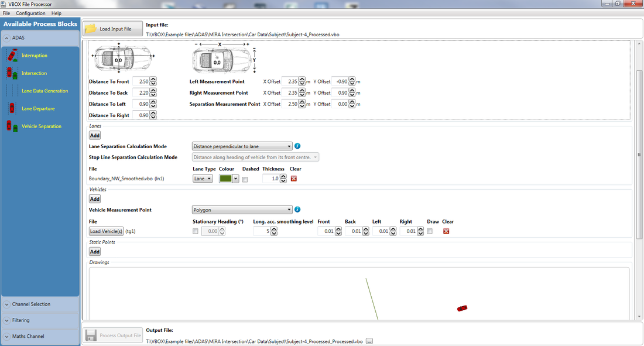Expand the Maths Channel section
Viewport: 644px width, 346px height.
click(6, 337)
